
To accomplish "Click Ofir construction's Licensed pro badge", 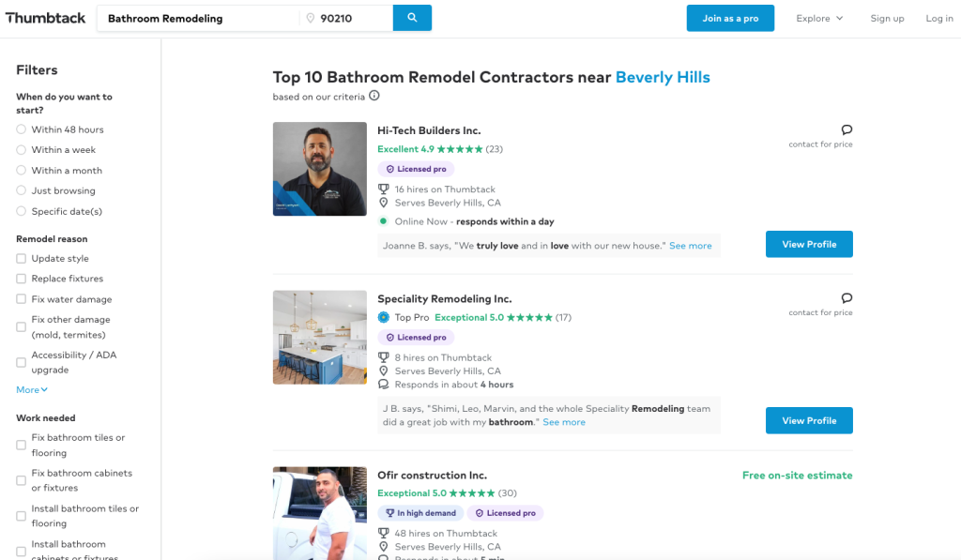I will coord(505,513).
